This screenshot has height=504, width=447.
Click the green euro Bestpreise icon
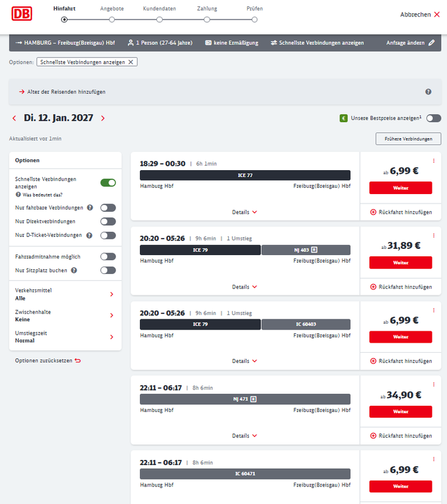click(x=344, y=118)
